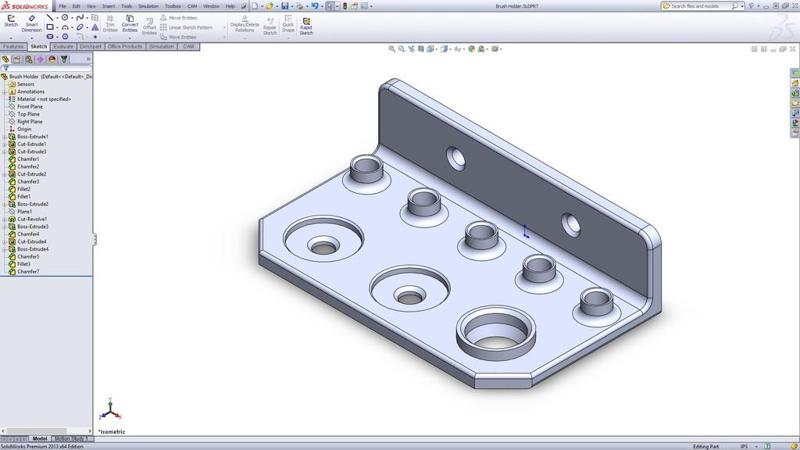Pick the Line sketch tool
The height and width of the screenshot is (450, 800).
coord(50,17)
